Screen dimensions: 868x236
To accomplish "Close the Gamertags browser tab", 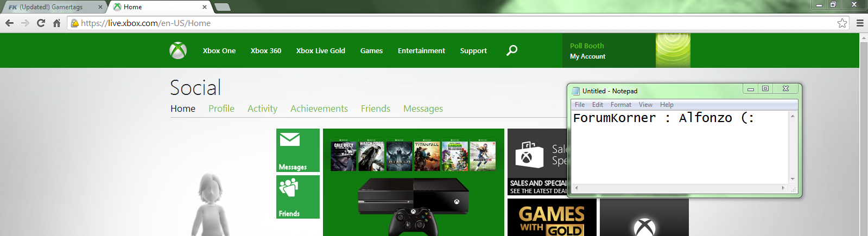I will point(100,7).
